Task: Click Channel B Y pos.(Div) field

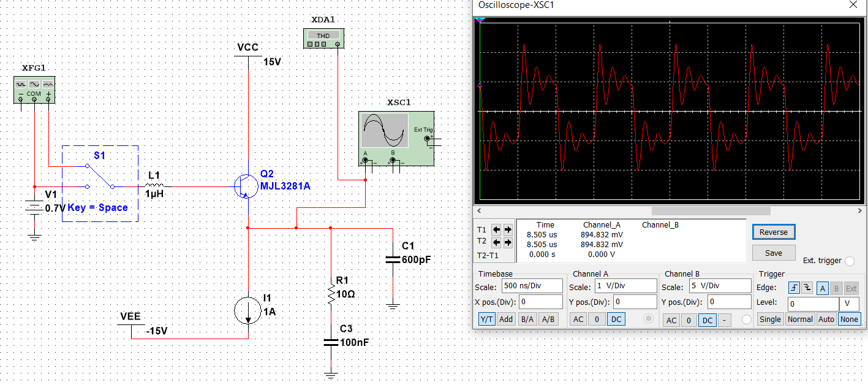Action: [730, 302]
